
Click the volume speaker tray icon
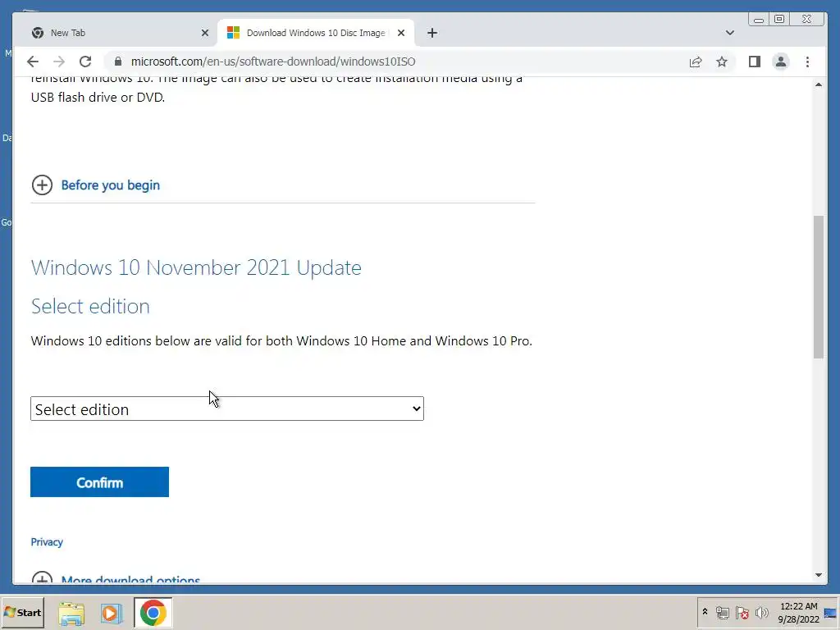click(761, 612)
